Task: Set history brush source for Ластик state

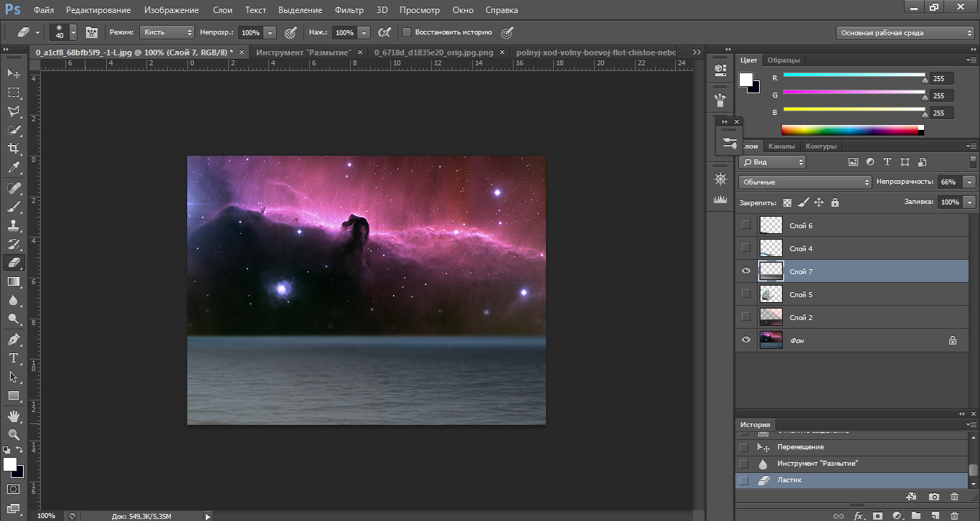Action: point(744,480)
